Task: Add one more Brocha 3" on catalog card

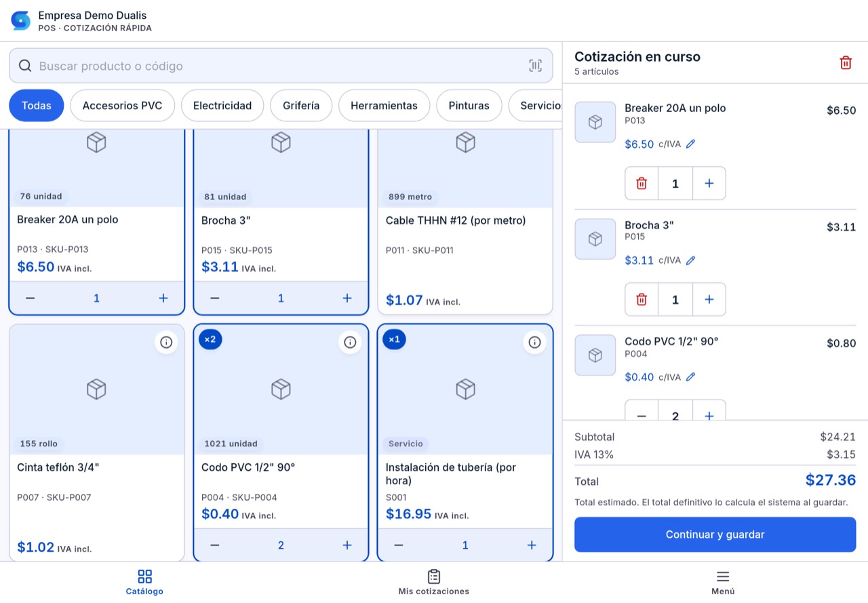Action: (x=347, y=298)
